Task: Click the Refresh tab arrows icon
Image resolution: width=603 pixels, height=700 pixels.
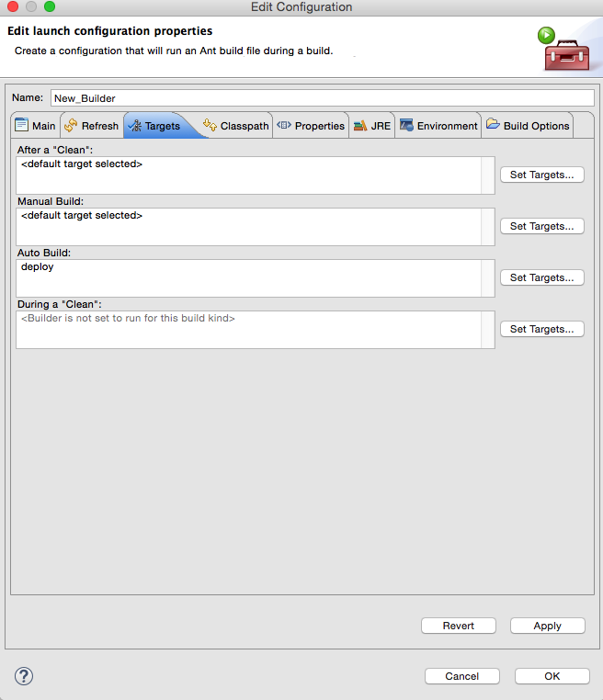Action: click(71, 126)
